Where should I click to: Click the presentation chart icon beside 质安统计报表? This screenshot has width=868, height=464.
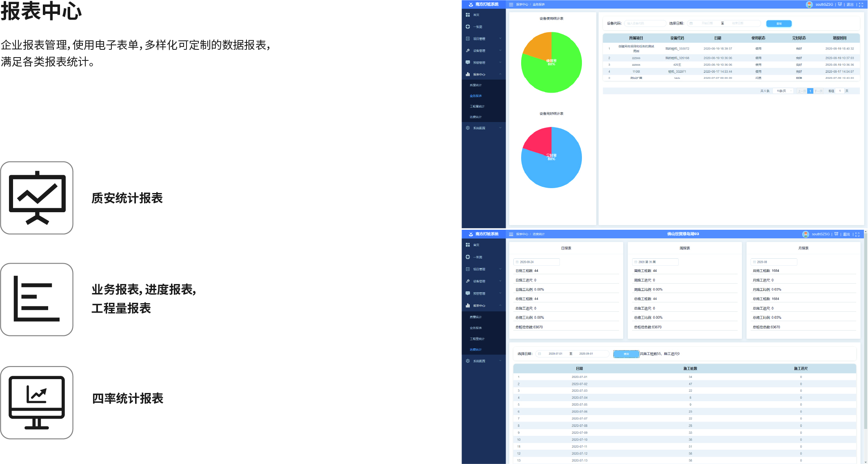(37, 198)
